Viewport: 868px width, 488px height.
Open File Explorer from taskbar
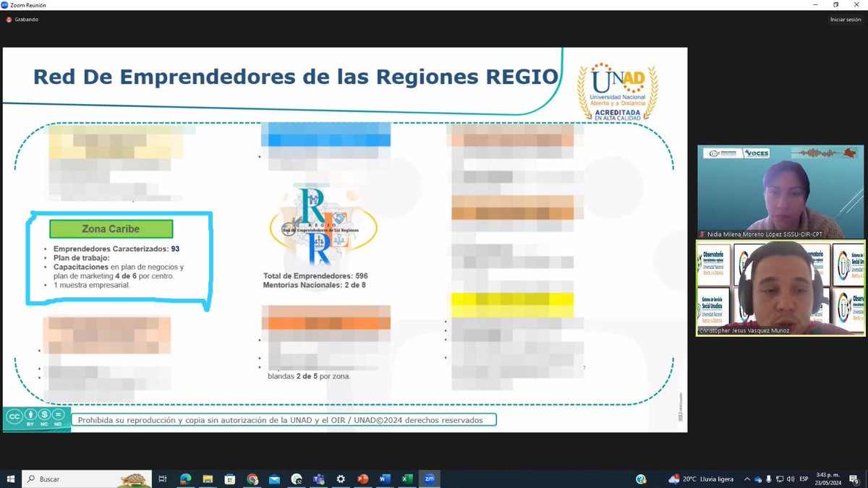pos(208,479)
